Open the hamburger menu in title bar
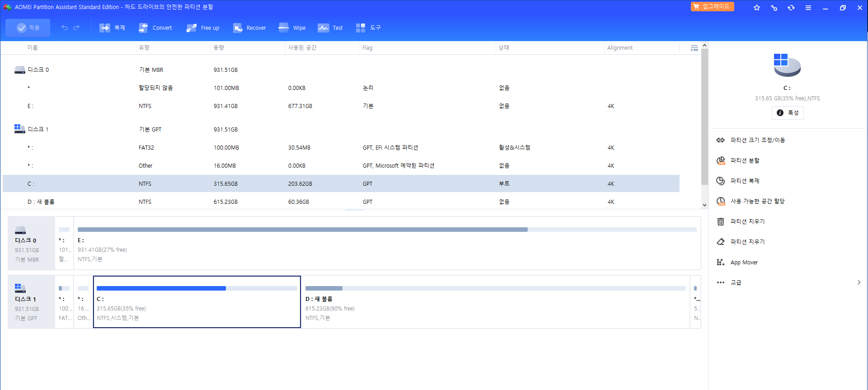The height and width of the screenshot is (390, 868). (x=808, y=8)
